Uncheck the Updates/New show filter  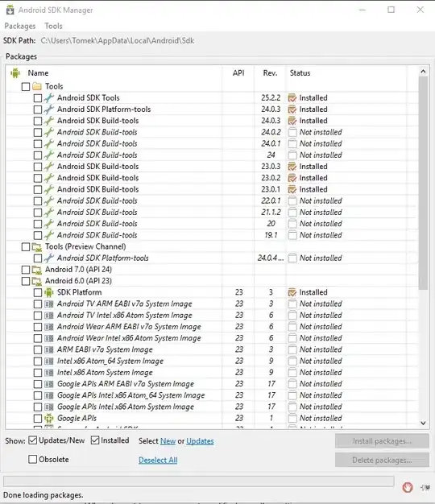tap(32, 440)
